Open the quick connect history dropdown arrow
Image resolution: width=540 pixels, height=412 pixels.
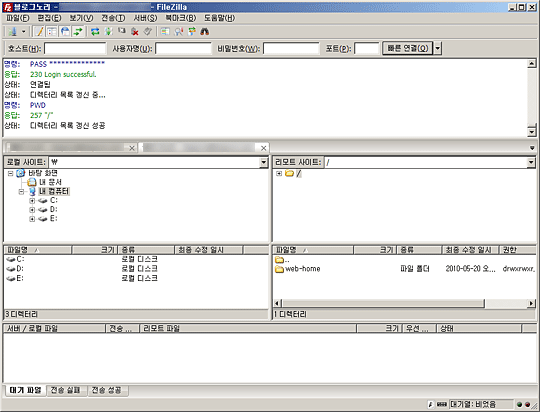coord(437,48)
